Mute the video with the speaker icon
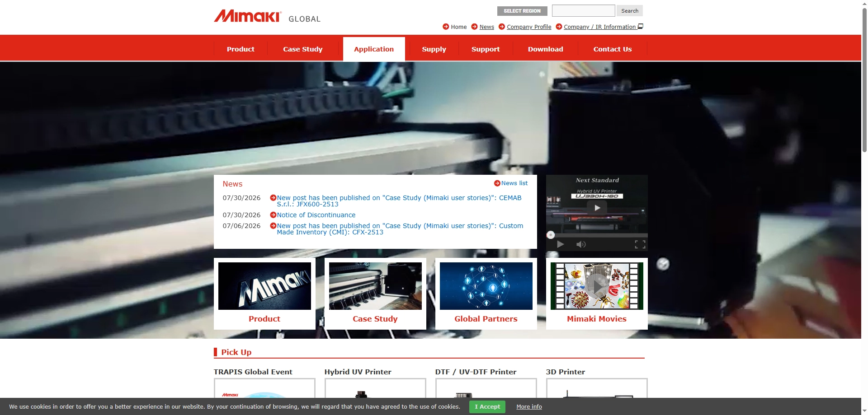This screenshot has height=415, width=868. coord(581,244)
